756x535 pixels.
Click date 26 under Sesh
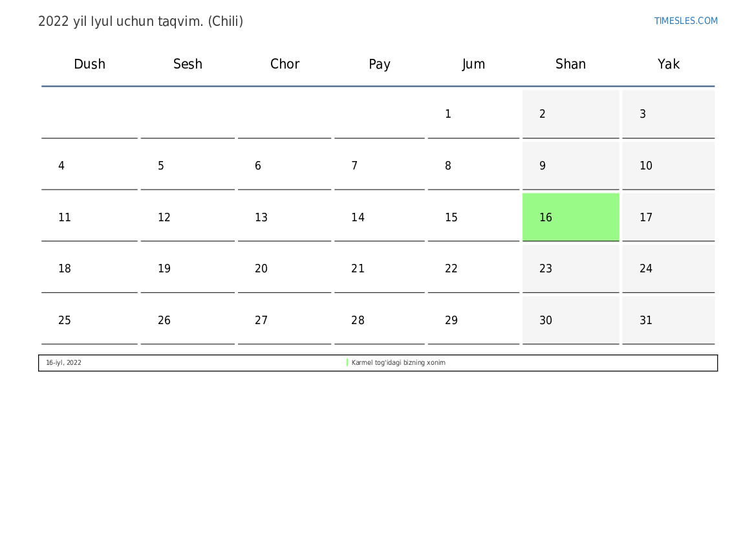pyautogui.click(x=164, y=320)
